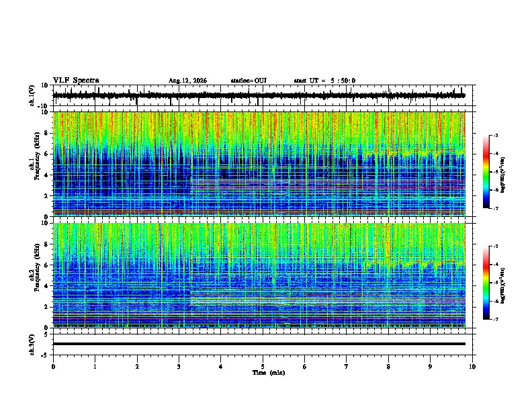532x411 pixels.
Task: Click the station=OUJ label
Action: (x=249, y=81)
